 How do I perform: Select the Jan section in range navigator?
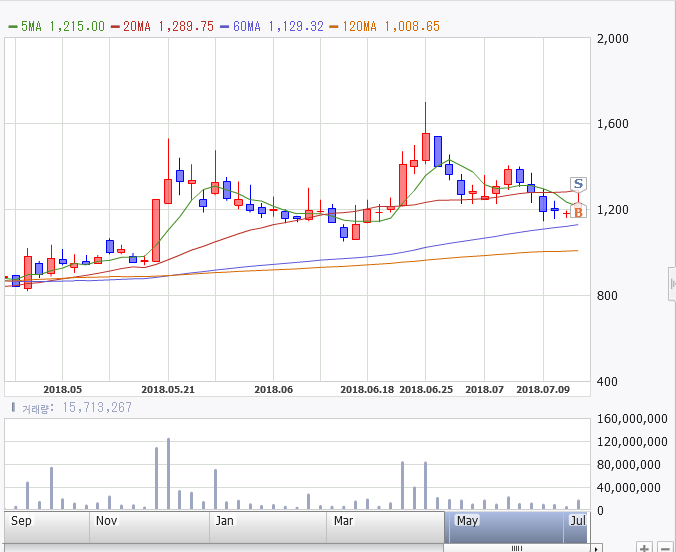coord(268,527)
